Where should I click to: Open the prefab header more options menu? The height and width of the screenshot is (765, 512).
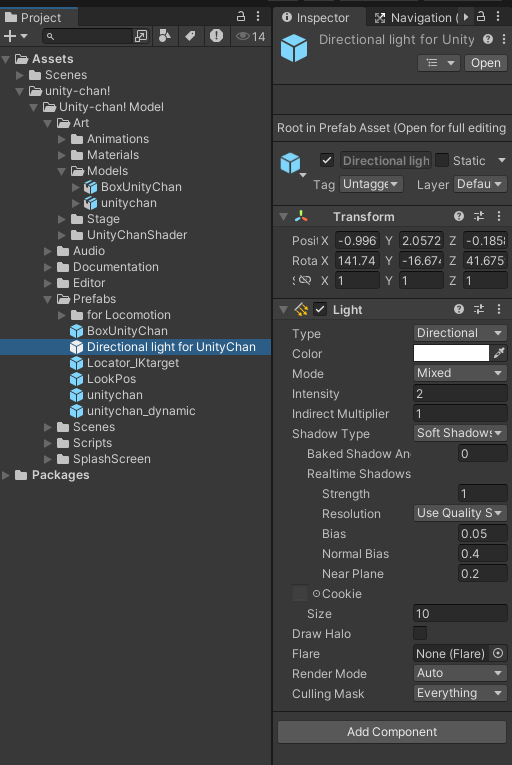click(x=503, y=39)
